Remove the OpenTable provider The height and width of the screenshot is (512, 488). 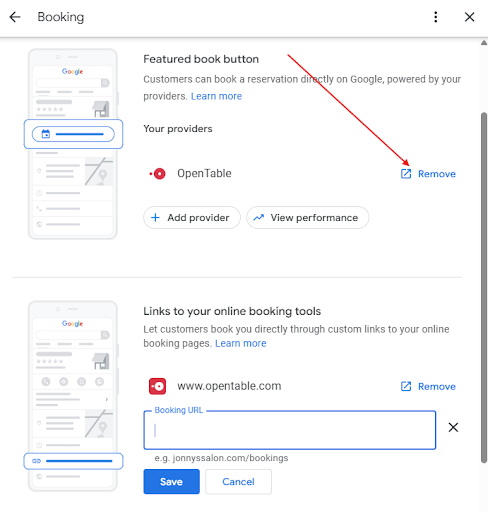(437, 174)
